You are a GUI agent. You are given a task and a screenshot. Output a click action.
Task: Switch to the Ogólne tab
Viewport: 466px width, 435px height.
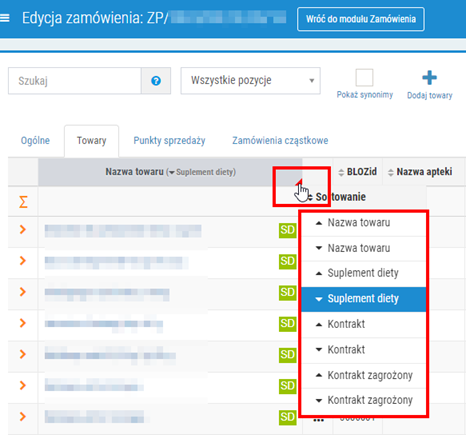point(35,141)
